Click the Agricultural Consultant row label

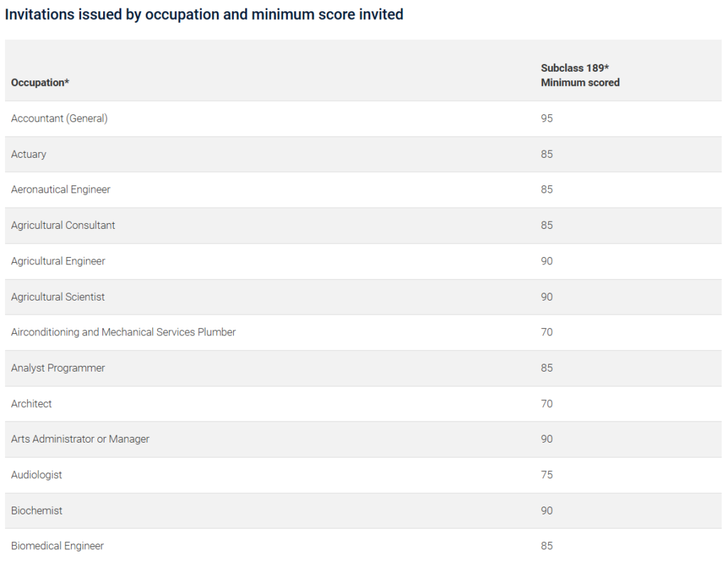(63, 225)
